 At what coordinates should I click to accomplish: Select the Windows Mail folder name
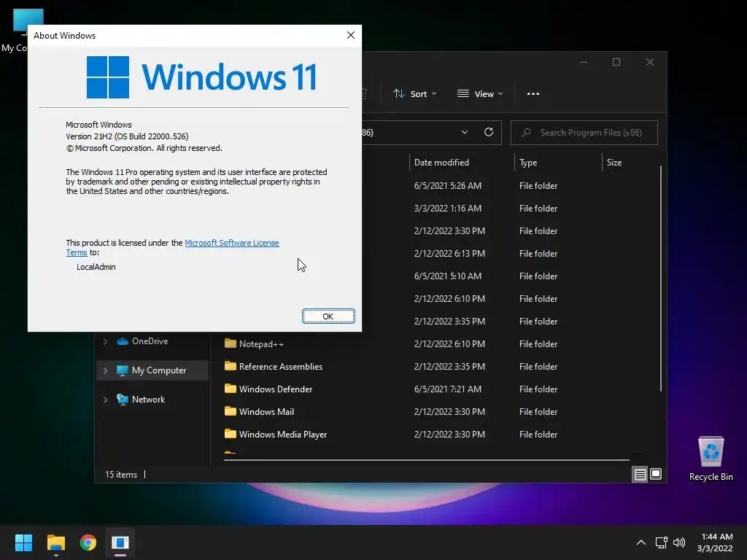point(266,412)
